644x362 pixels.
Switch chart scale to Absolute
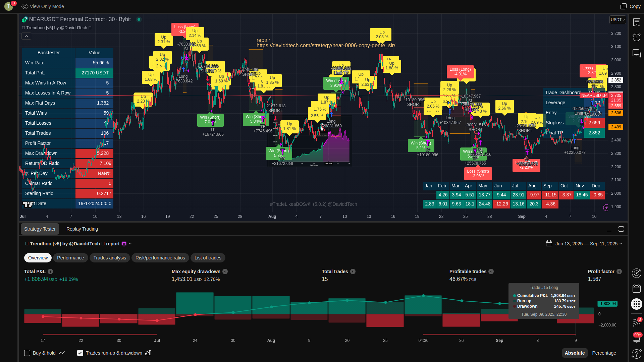point(575,353)
